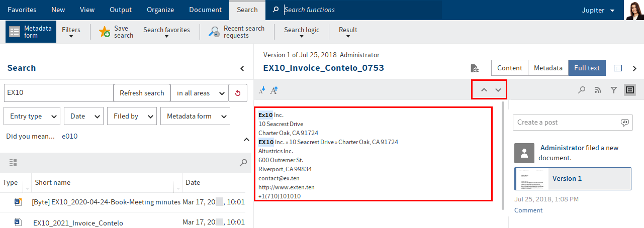Jump to next search hit arrow
Viewport: 644px width, 228px height.
click(x=498, y=90)
